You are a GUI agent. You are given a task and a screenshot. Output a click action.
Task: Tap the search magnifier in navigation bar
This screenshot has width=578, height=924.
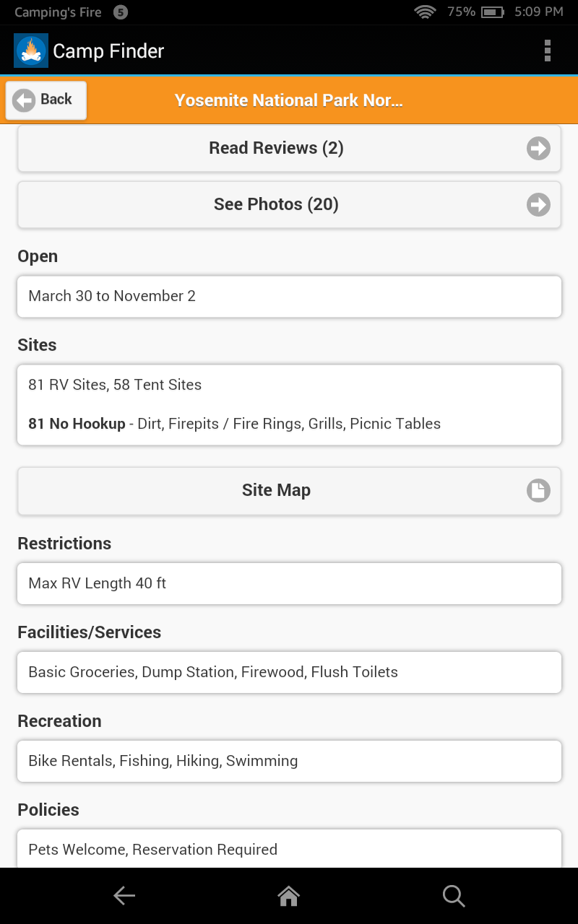454,896
